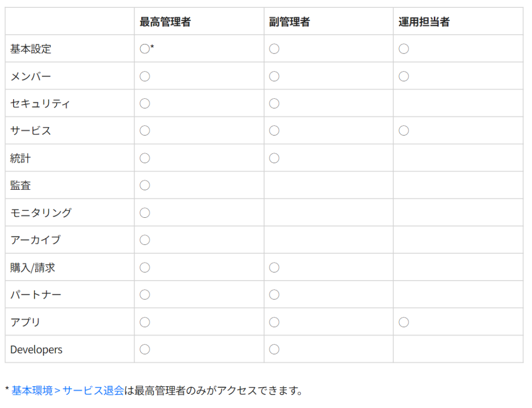The height and width of the screenshot is (408, 532).
Task: Click the 最高管理者 column header
Action: tap(165, 22)
